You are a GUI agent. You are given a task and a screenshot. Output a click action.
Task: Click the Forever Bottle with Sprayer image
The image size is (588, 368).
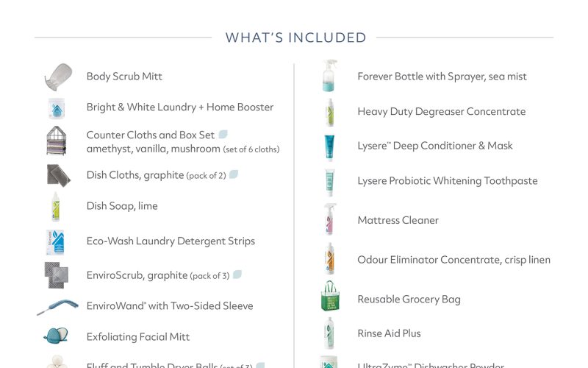[x=329, y=76]
